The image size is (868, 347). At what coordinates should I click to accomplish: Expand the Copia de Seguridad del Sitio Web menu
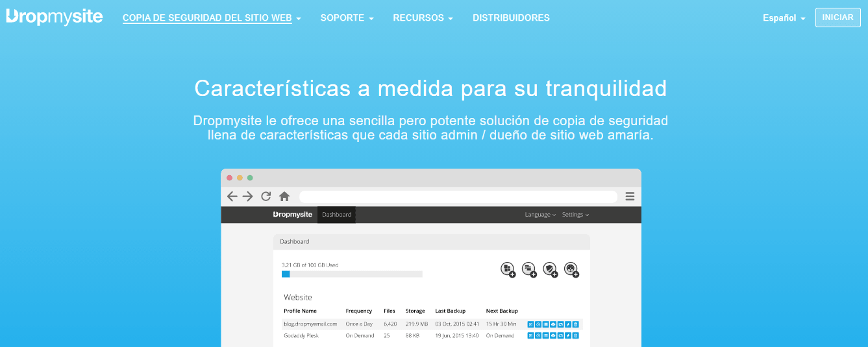pos(211,18)
